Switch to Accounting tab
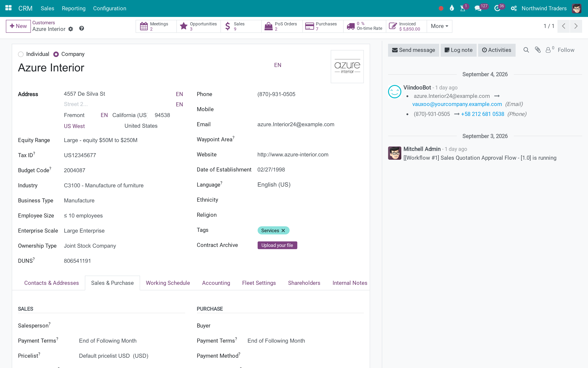Image resolution: width=588 pixels, height=368 pixels. coord(216,283)
